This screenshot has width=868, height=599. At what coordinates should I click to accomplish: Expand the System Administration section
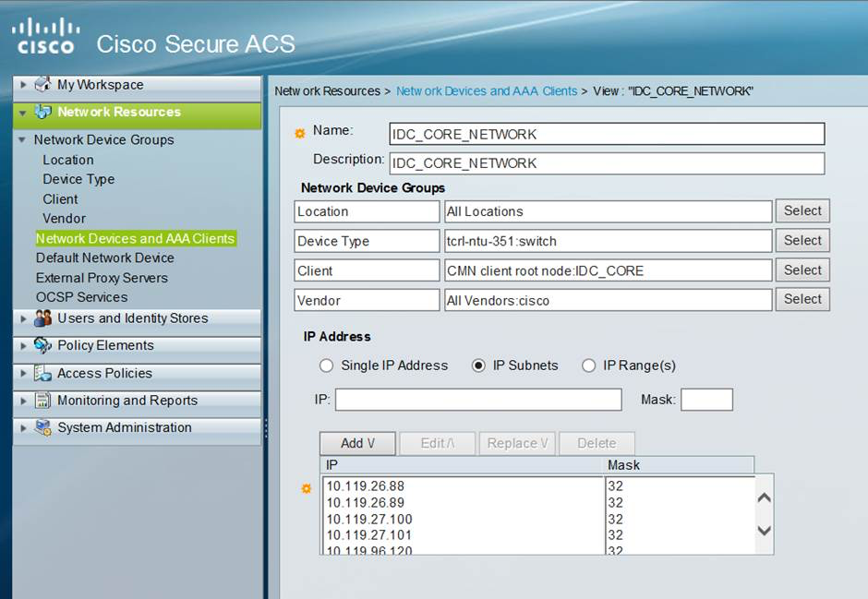(23, 428)
